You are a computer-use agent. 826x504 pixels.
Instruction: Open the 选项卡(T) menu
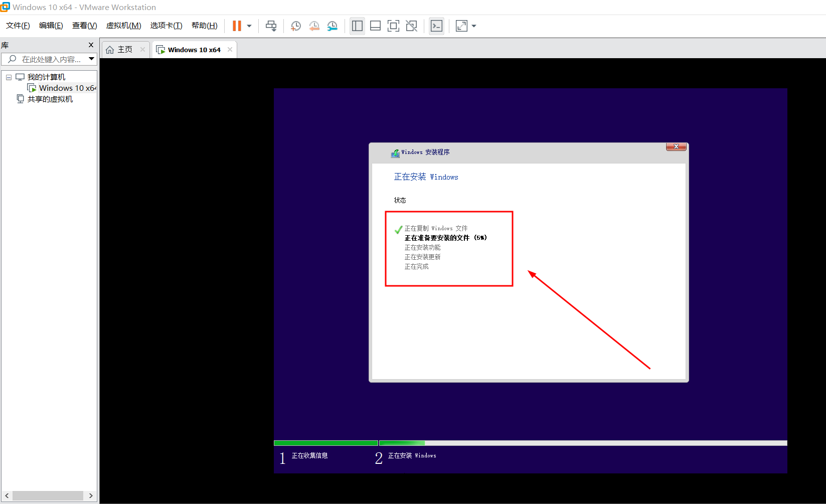pyautogui.click(x=167, y=26)
